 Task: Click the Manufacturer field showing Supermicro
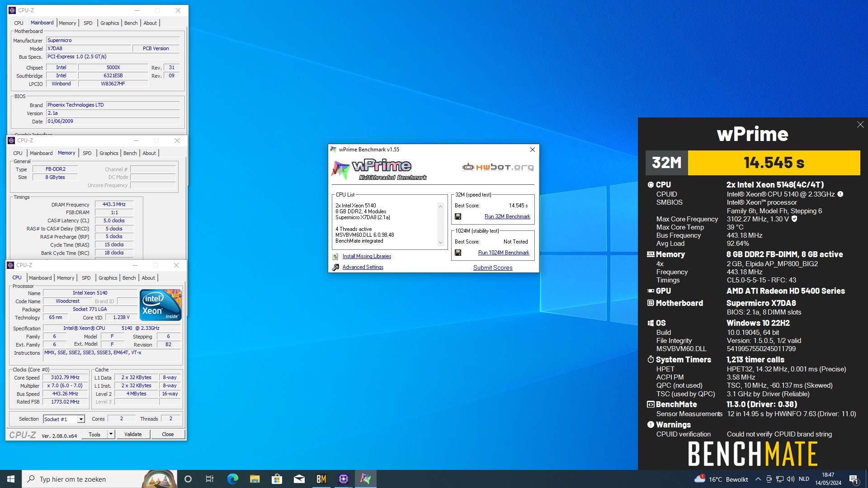(x=113, y=40)
